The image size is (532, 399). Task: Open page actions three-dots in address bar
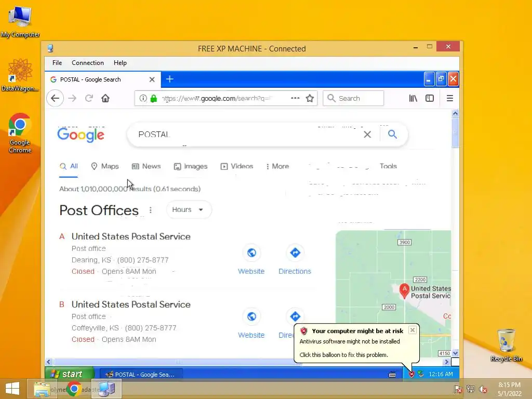point(295,98)
